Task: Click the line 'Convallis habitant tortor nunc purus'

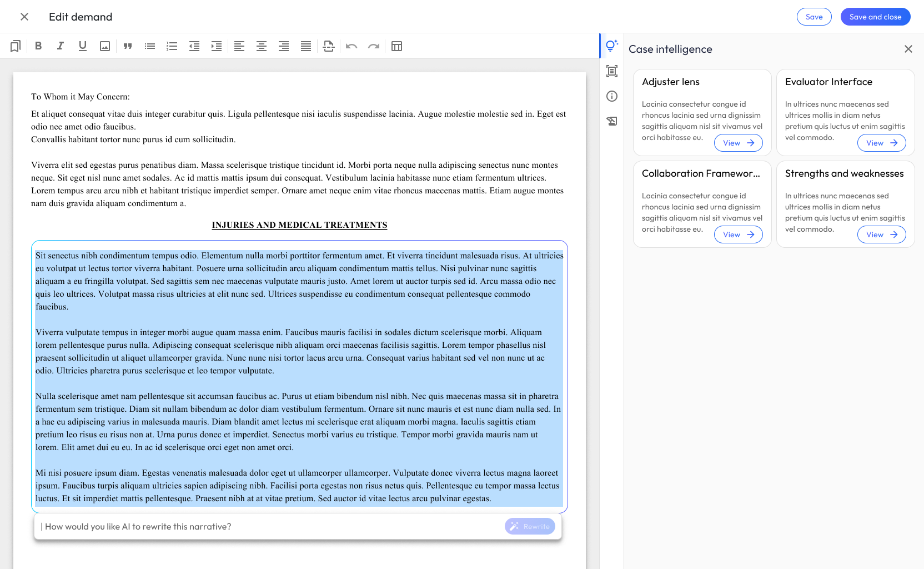Action: pos(133,139)
